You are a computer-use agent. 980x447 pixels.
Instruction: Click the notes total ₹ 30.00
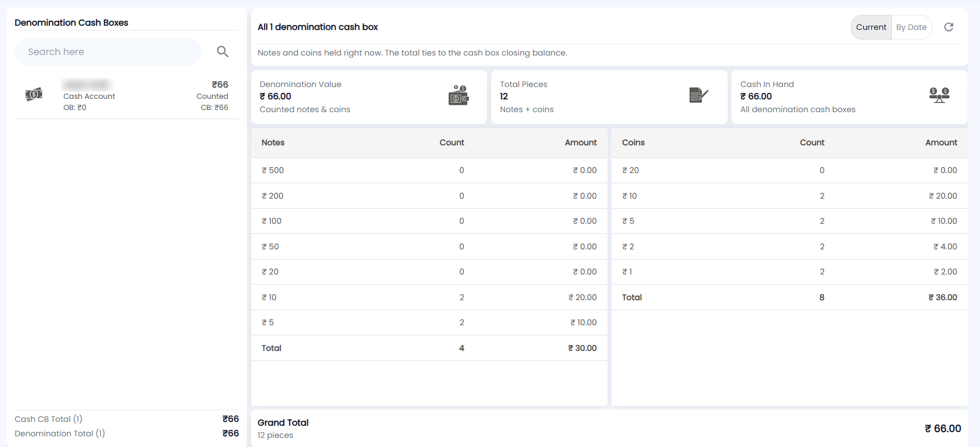click(x=583, y=348)
